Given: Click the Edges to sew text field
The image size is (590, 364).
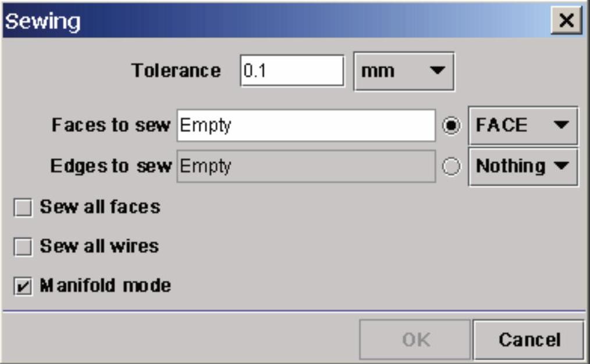Looking at the screenshot, I should (306, 167).
